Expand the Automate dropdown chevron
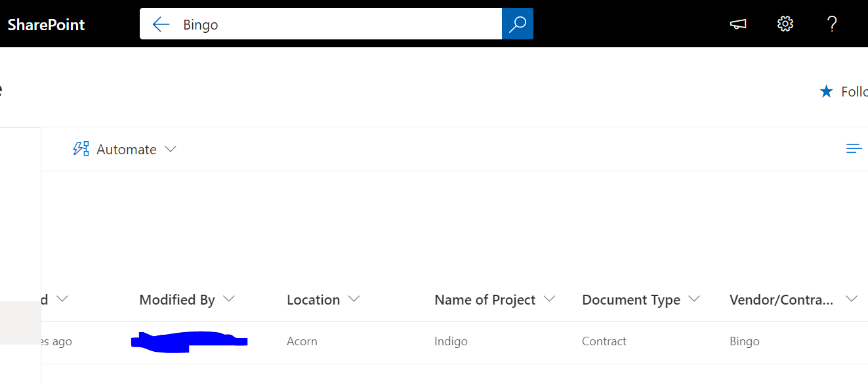This screenshot has width=868, height=384. pos(171,149)
